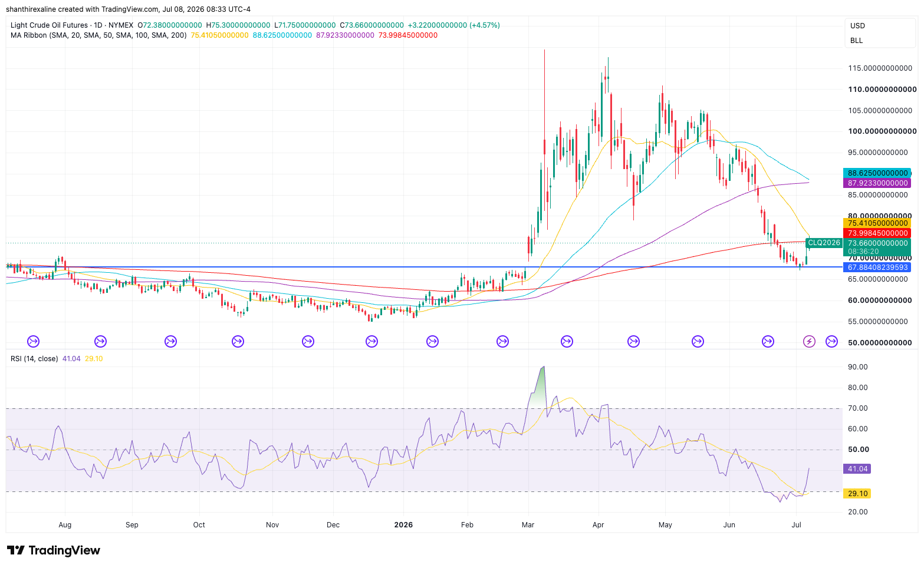Click the lightning bolt event marker

pos(810,341)
